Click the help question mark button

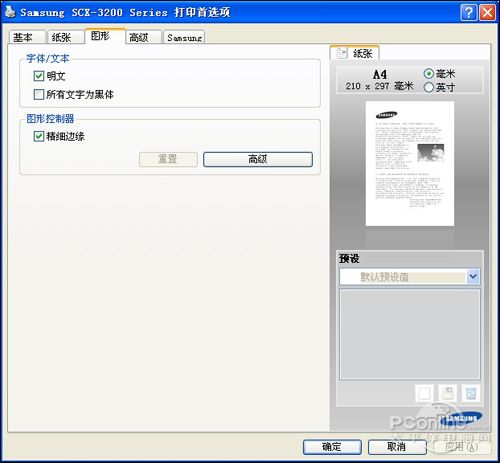click(469, 13)
